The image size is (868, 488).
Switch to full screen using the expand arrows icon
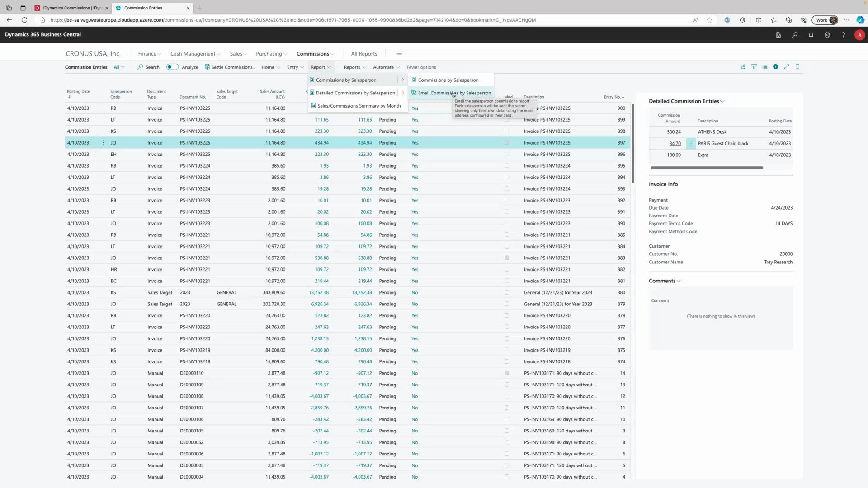[787, 67]
